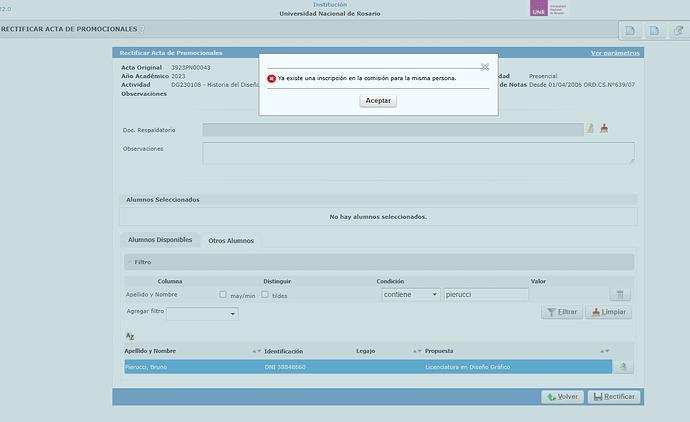Image resolution: width=690 pixels, height=422 pixels.
Task: Click the Filtrar button
Action: coord(562,312)
